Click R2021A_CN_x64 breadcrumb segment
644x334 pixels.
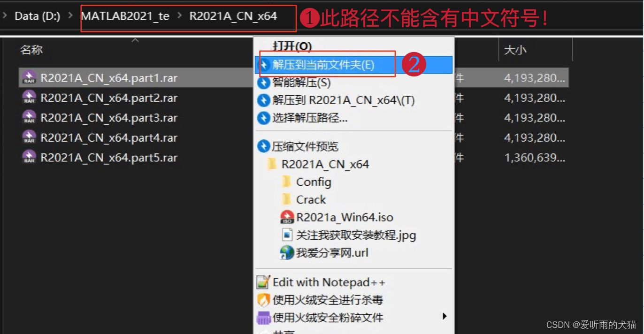233,16
